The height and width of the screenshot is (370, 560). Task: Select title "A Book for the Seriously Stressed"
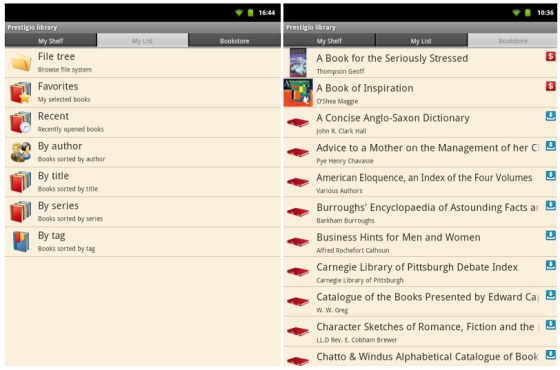[x=392, y=58]
